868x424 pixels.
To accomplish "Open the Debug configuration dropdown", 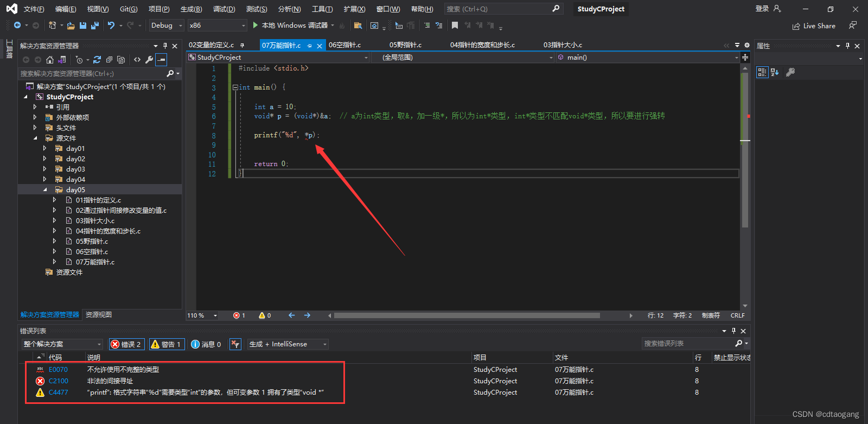I will coord(166,26).
